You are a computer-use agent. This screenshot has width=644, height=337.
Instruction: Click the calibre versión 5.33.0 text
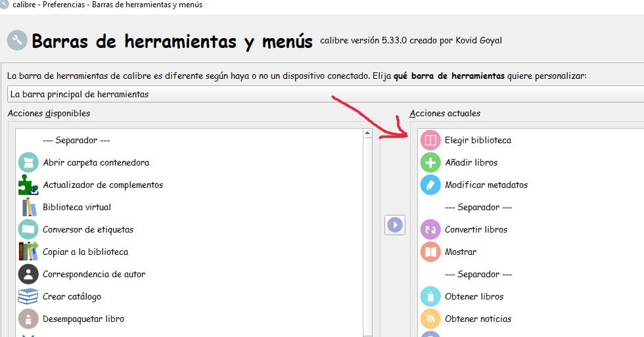[363, 40]
